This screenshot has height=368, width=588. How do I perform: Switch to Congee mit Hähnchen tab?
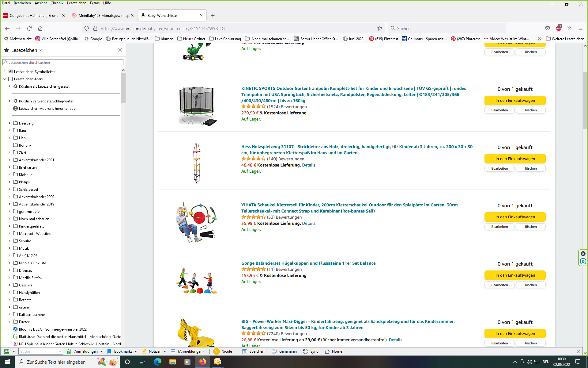click(34, 15)
